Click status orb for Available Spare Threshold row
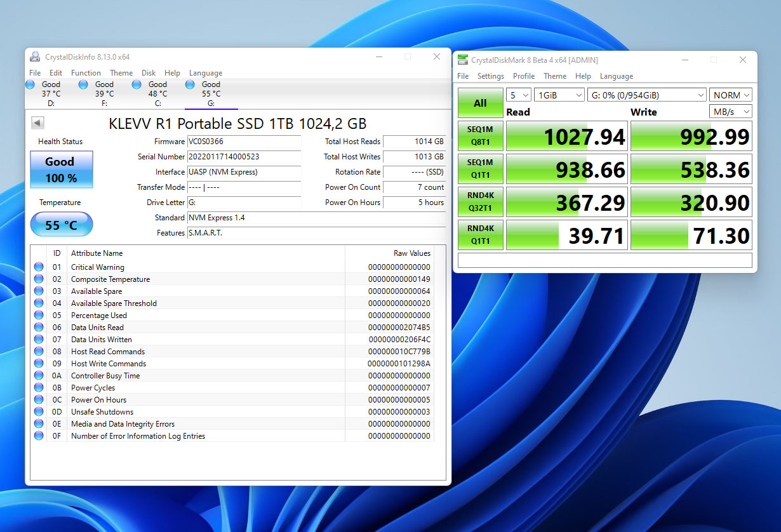 39,303
